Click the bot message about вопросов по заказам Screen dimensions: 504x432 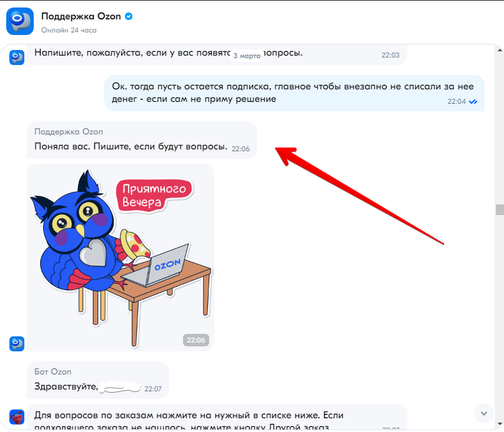[217, 417]
